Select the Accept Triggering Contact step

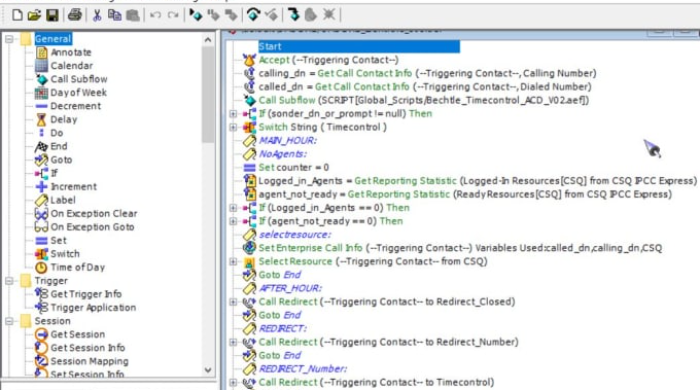pyautogui.click(x=328, y=60)
